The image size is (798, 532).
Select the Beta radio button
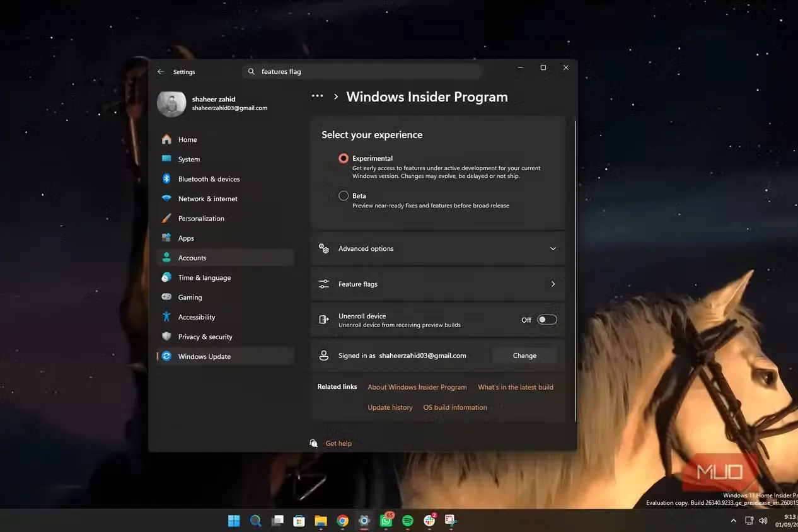tap(344, 196)
